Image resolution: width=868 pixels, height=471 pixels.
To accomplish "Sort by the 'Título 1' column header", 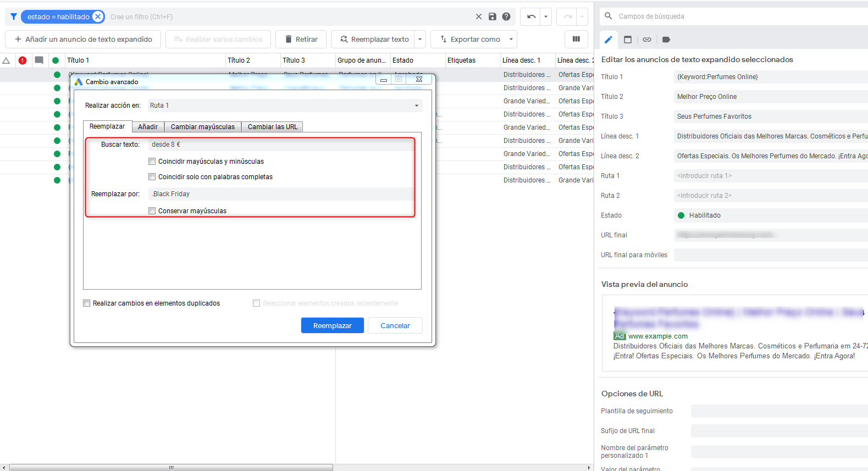I will (145, 60).
